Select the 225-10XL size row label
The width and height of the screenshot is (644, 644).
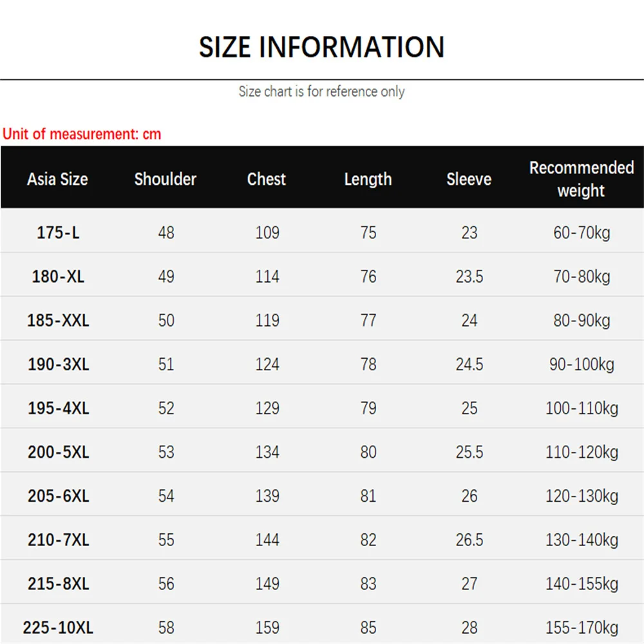[58, 627]
